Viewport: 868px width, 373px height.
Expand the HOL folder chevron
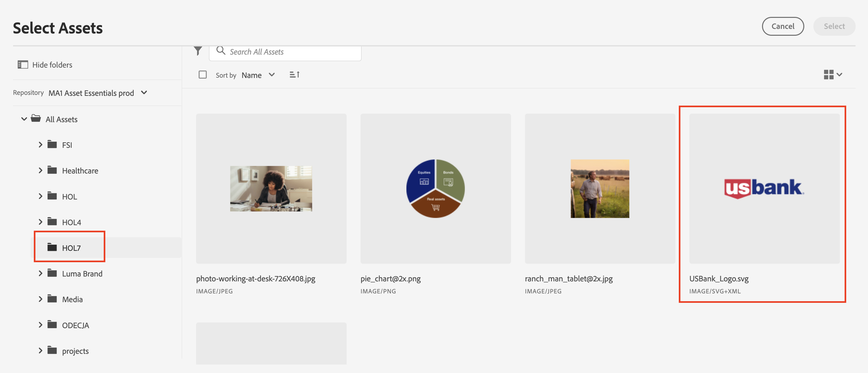40,196
